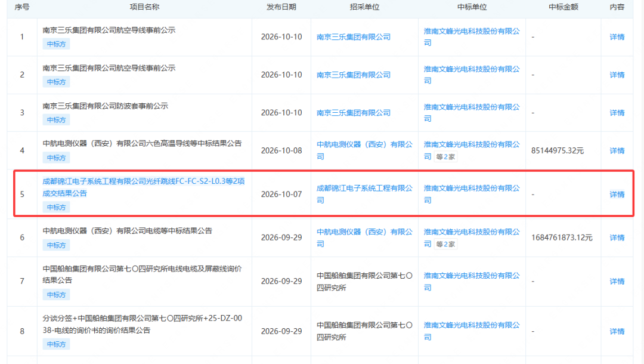Viewport: 644px width, 364px height.
Task: Open 淮南文峰光电科技 winner link in row 8
Action: pos(472,331)
